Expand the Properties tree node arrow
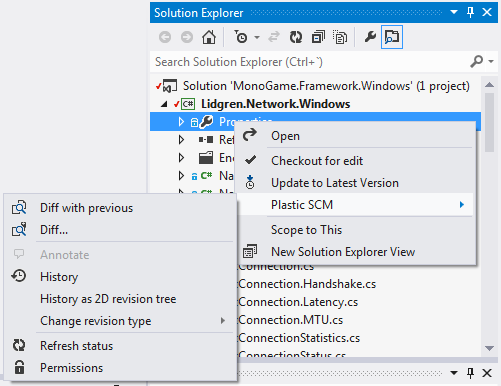Screen dimensions: 501x386 pos(181,122)
